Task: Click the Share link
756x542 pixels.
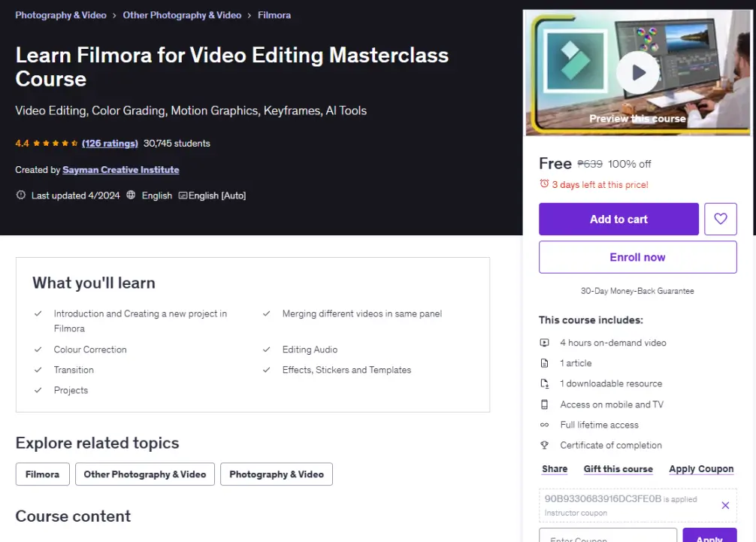Action: (555, 468)
